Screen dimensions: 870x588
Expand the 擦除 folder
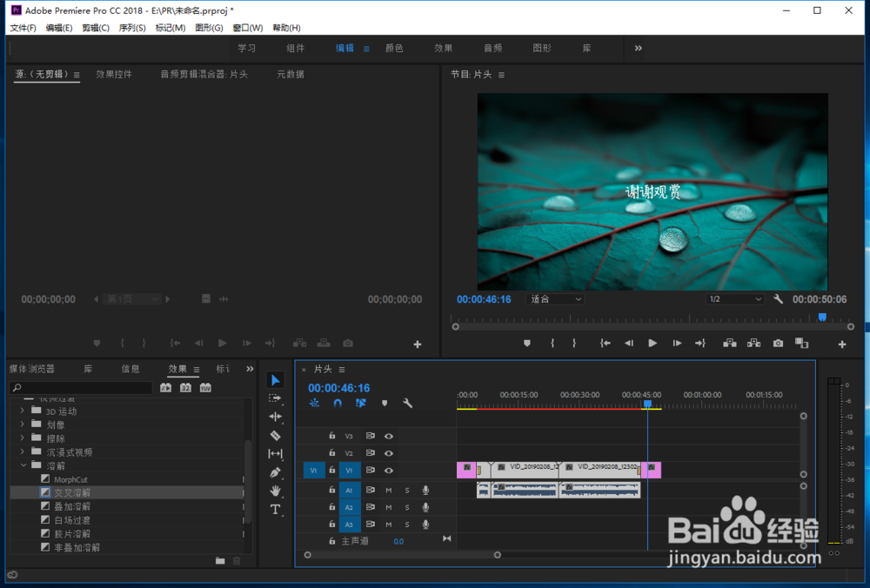(23, 438)
